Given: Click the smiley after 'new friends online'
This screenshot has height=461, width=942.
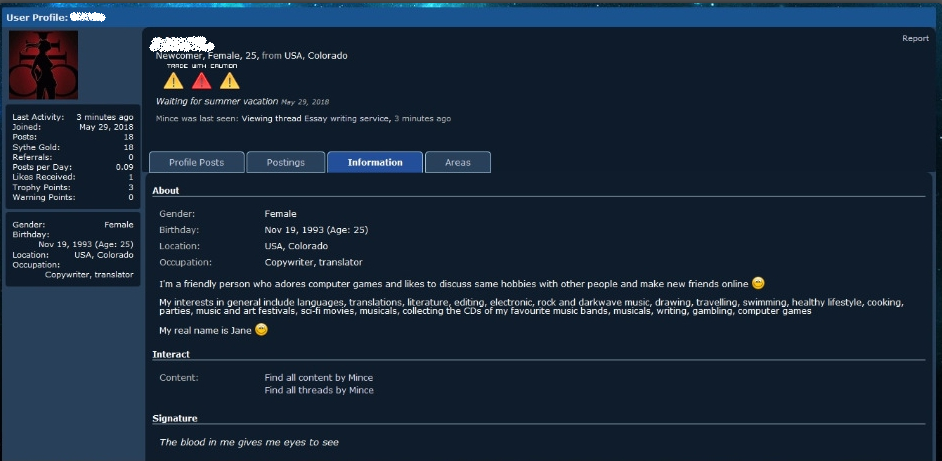Looking at the screenshot, I should click(758, 284).
